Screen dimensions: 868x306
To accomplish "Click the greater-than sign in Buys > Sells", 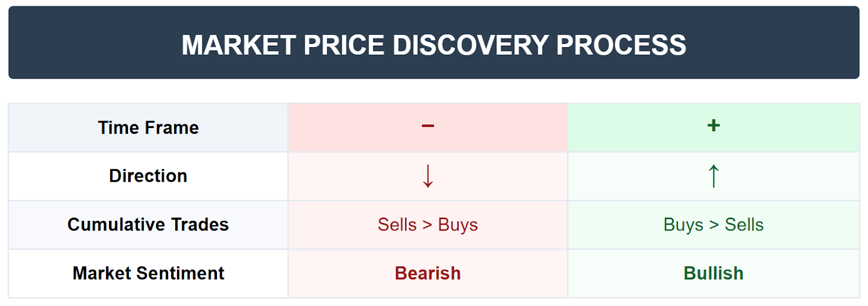I will coord(713,225).
